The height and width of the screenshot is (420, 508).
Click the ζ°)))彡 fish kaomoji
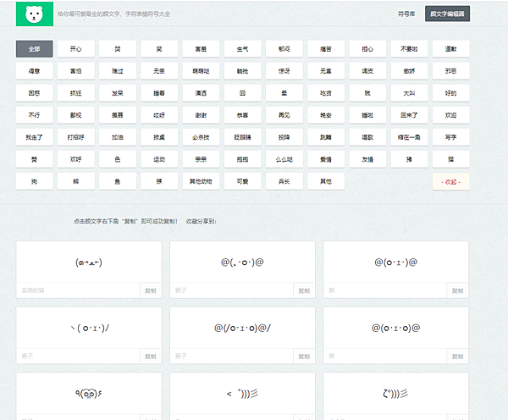(395, 394)
